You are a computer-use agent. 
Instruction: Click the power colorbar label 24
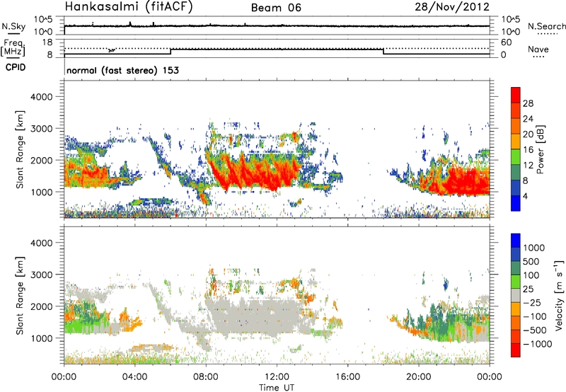(528, 119)
